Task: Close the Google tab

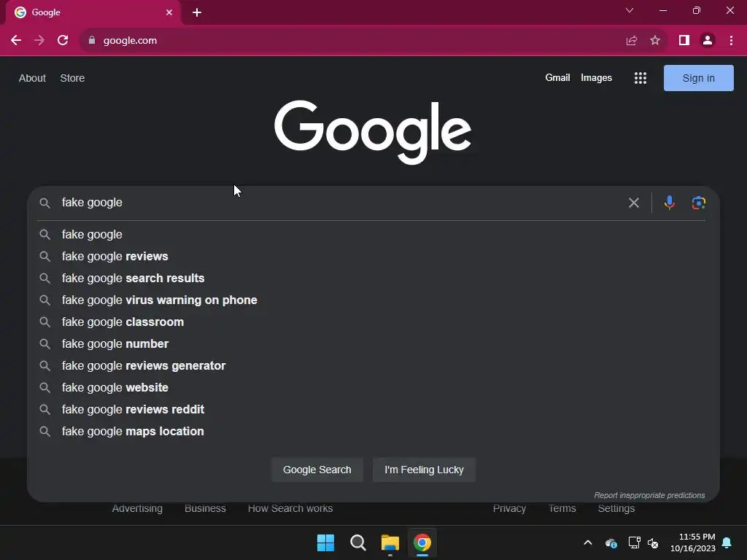Action: (x=169, y=12)
